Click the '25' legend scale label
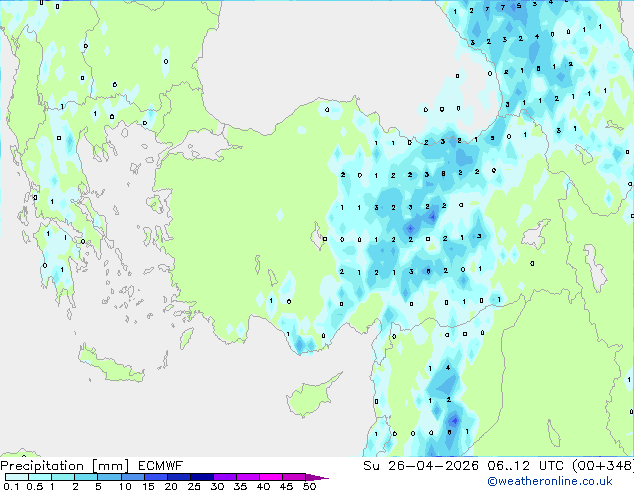This screenshot has height=490, width=634. tap(194, 486)
